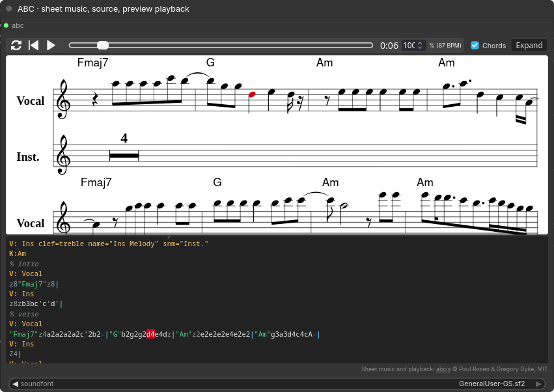Screen dimensions: 554x392
Task: Click the soundfont label text
Action: click(36, 384)
